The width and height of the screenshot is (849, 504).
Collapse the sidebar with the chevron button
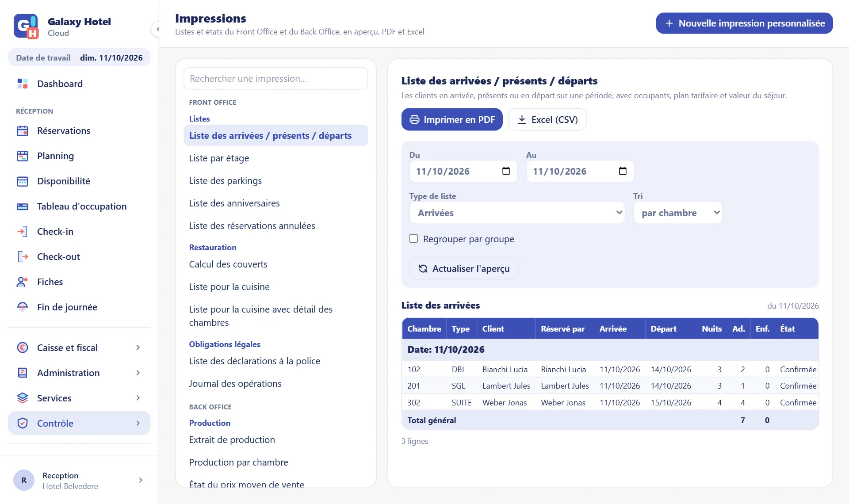(158, 30)
